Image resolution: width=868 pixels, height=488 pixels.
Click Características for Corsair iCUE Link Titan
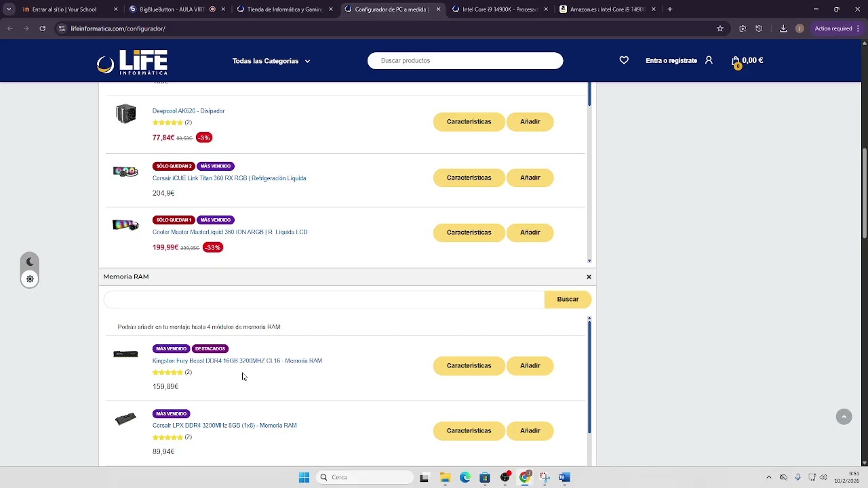469,178
